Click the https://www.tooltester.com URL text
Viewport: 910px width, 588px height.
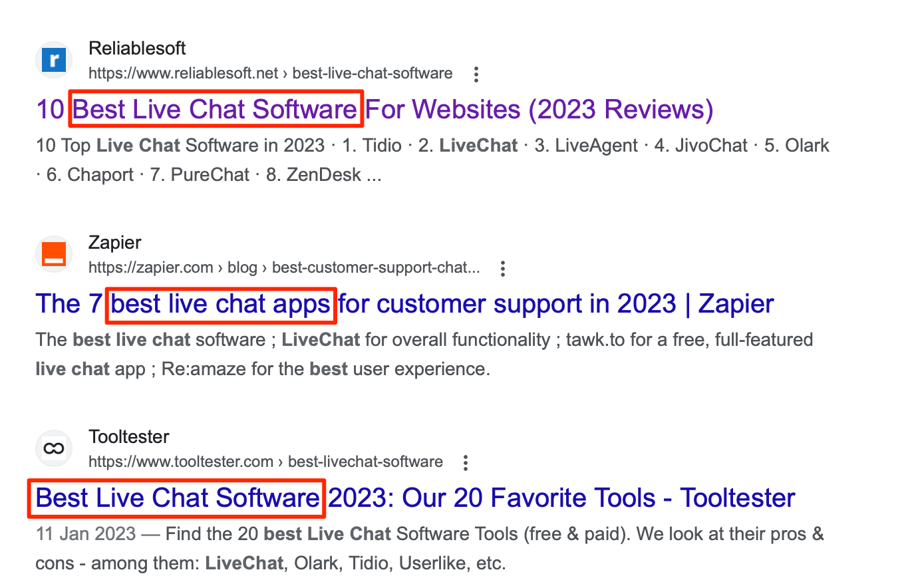point(181,462)
